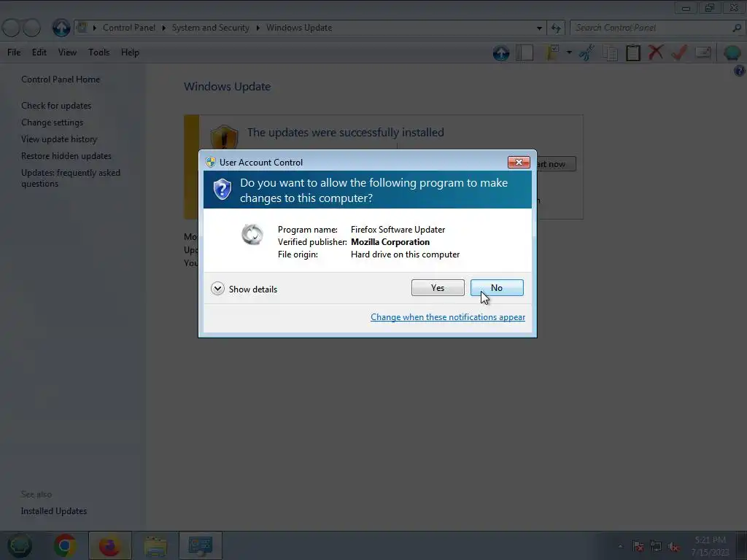
Task: Expand the arrow after System and Security breadcrumb
Action: point(258,28)
